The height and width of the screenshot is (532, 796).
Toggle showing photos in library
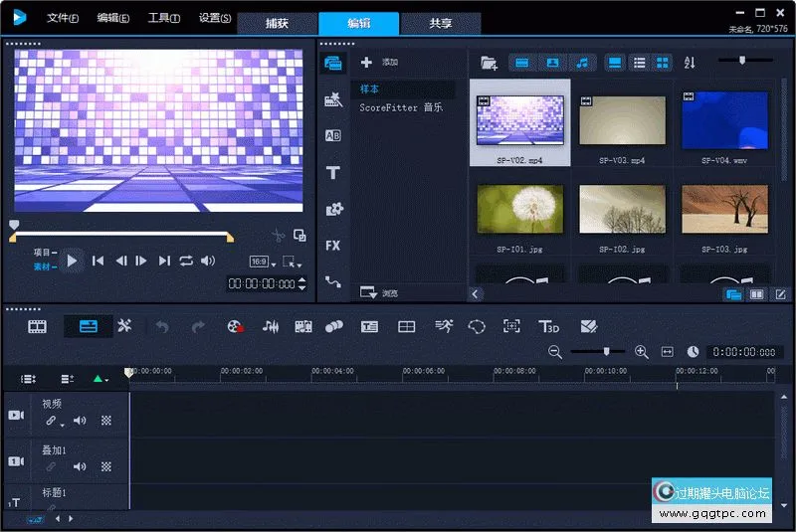tap(551, 63)
